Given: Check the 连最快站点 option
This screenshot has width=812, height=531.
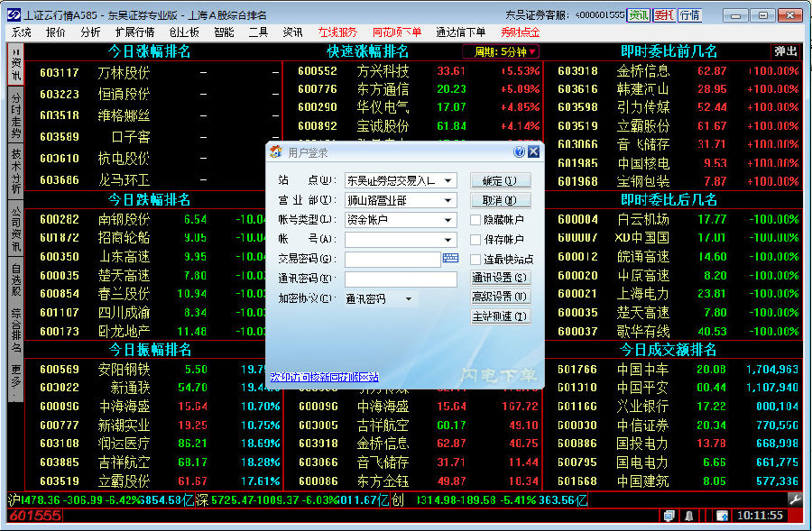Looking at the screenshot, I should click(x=475, y=260).
